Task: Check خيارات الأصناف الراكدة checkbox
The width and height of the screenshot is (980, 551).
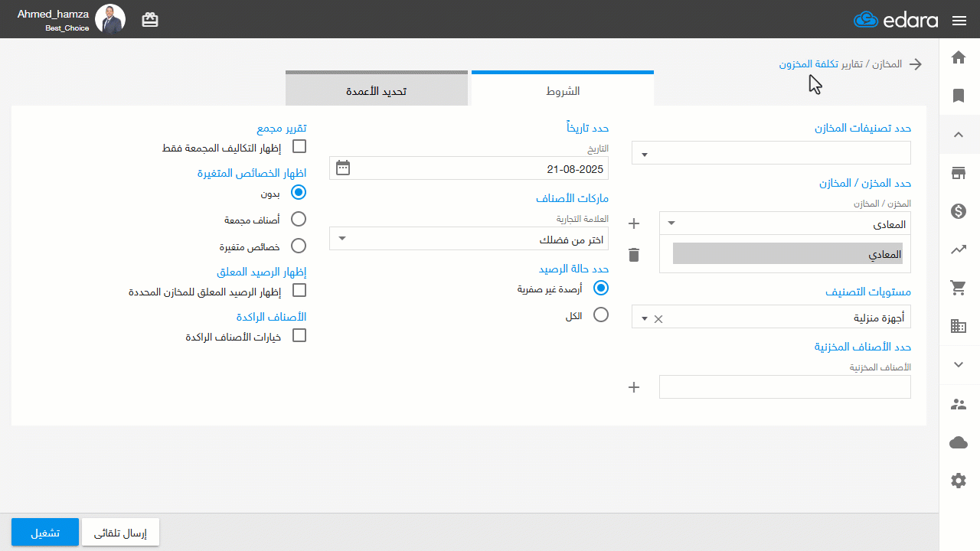Action: coord(299,335)
